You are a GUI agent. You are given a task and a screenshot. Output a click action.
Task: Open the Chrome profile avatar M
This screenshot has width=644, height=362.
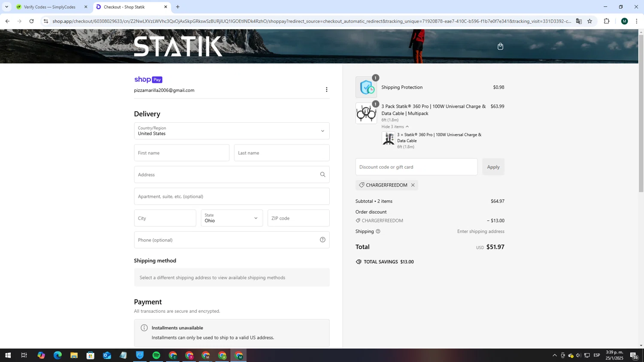[x=625, y=21]
